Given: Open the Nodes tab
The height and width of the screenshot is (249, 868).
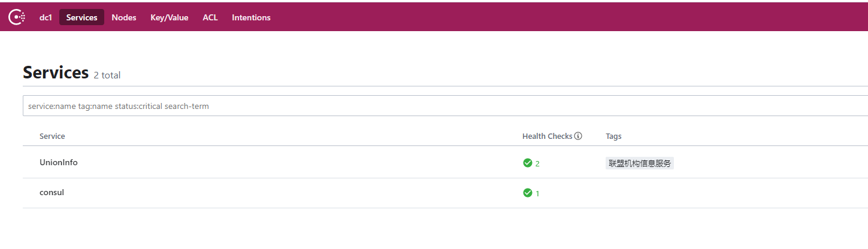Looking at the screenshot, I should coord(124,17).
